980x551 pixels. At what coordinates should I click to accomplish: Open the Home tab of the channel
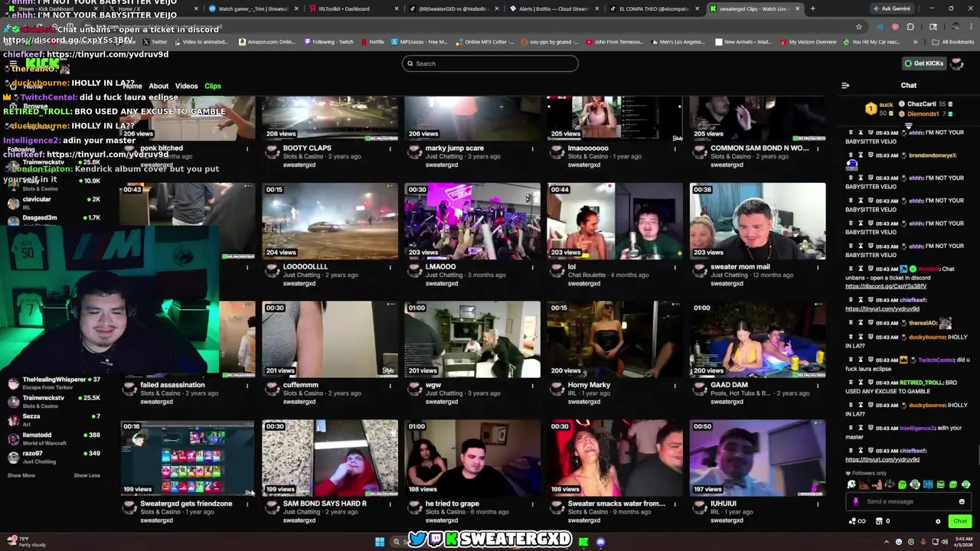(133, 86)
